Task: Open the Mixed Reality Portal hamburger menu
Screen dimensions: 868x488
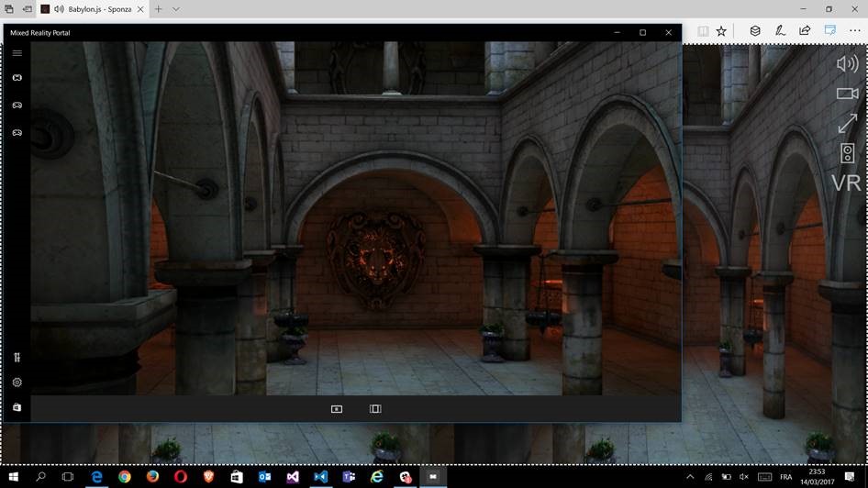Action: coord(17,53)
